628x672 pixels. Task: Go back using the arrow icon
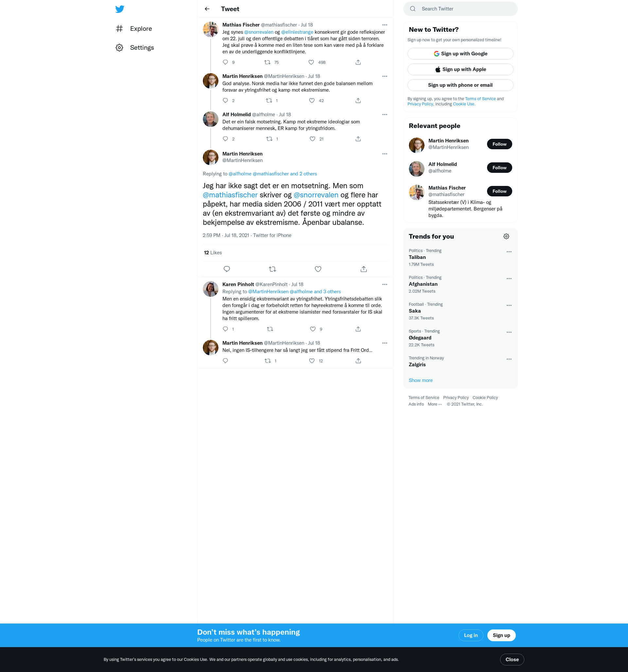pos(207,9)
